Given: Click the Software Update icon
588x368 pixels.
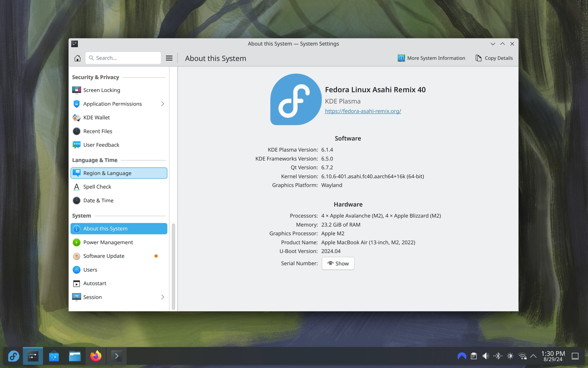Looking at the screenshot, I should tap(76, 256).
